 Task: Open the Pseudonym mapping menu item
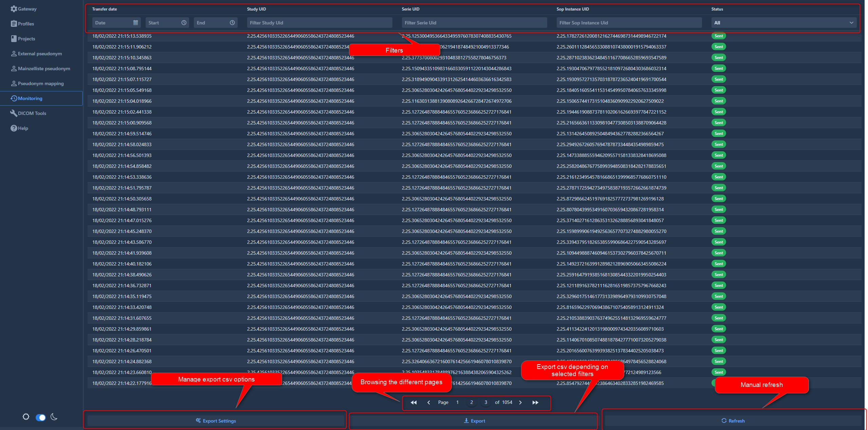[x=41, y=83]
